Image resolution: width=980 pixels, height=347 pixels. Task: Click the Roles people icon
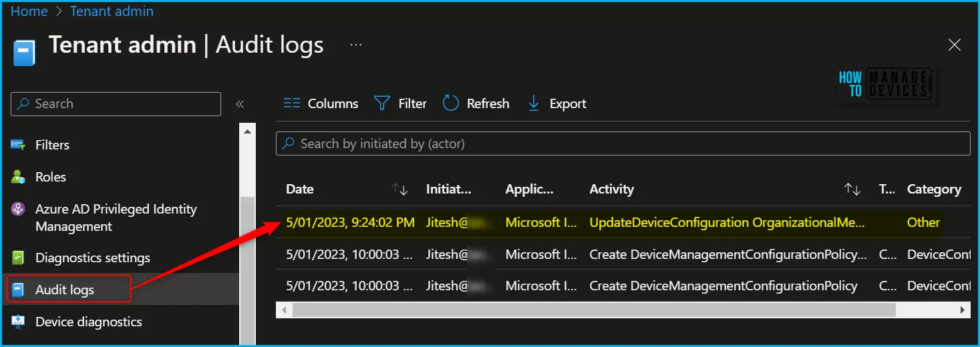[19, 177]
